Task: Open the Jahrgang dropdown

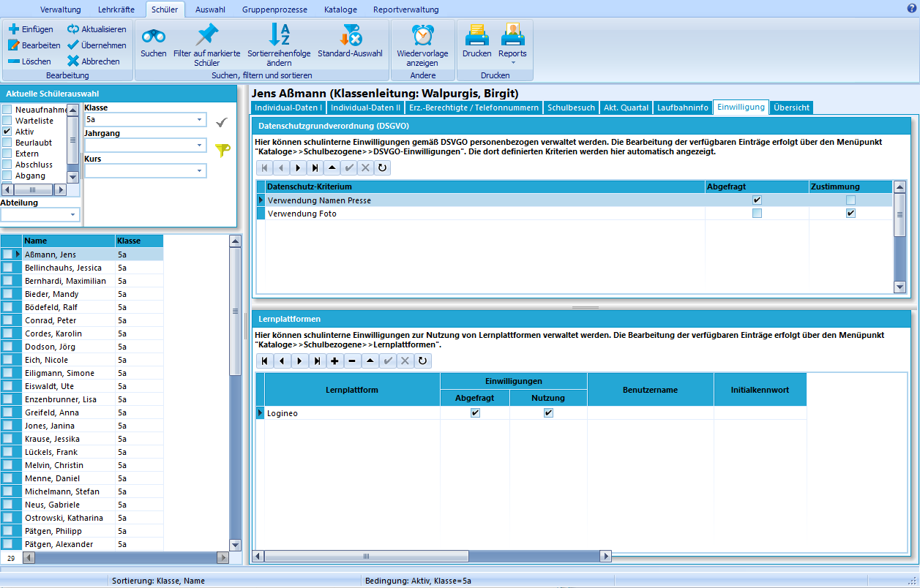Action: point(200,146)
